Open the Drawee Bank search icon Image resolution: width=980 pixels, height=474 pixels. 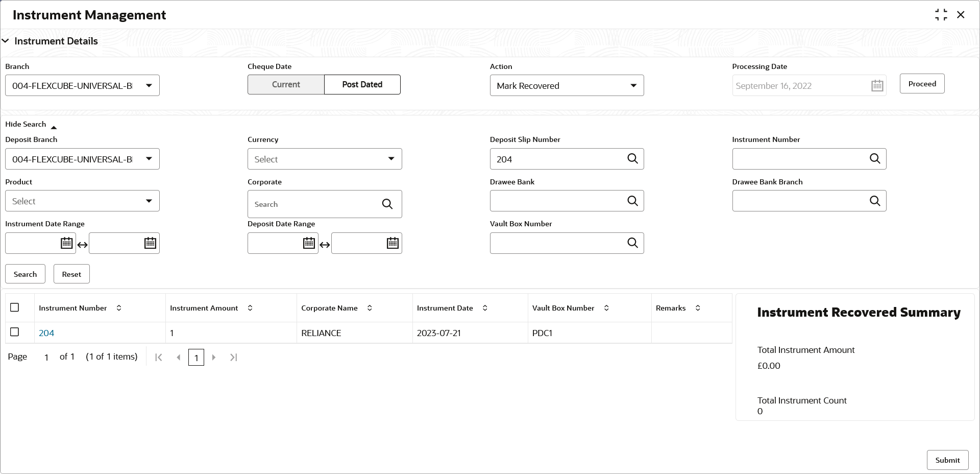pyautogui.click(x=632, y=201)
